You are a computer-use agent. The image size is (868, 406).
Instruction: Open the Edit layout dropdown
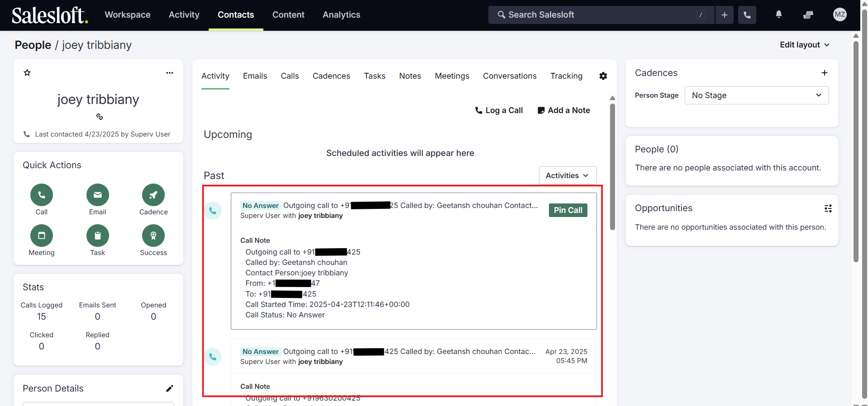pos(805,45)
